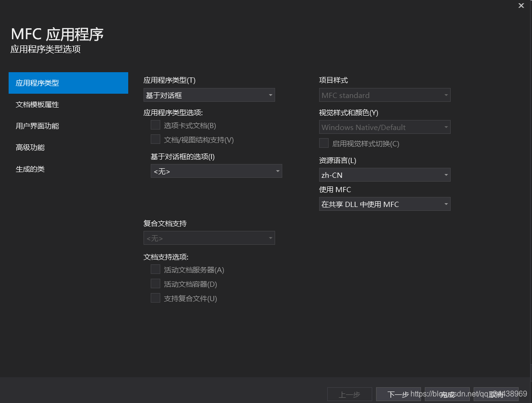Click the 取消 button

point(496,394)
